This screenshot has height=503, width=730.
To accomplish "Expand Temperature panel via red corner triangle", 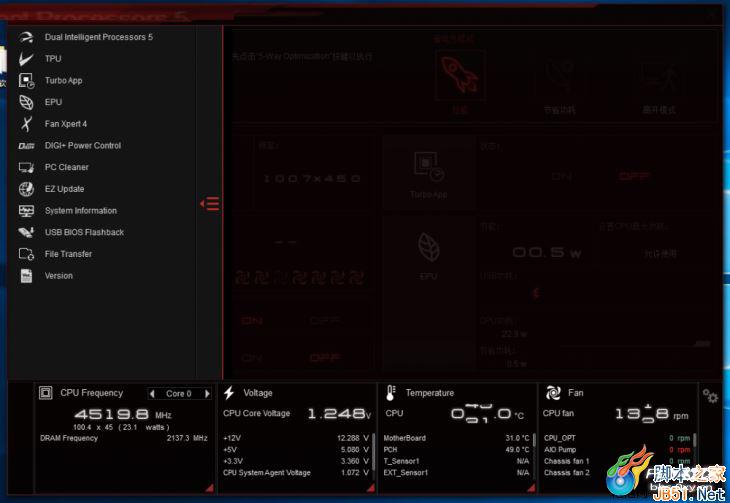I will (x=531, y=488).
